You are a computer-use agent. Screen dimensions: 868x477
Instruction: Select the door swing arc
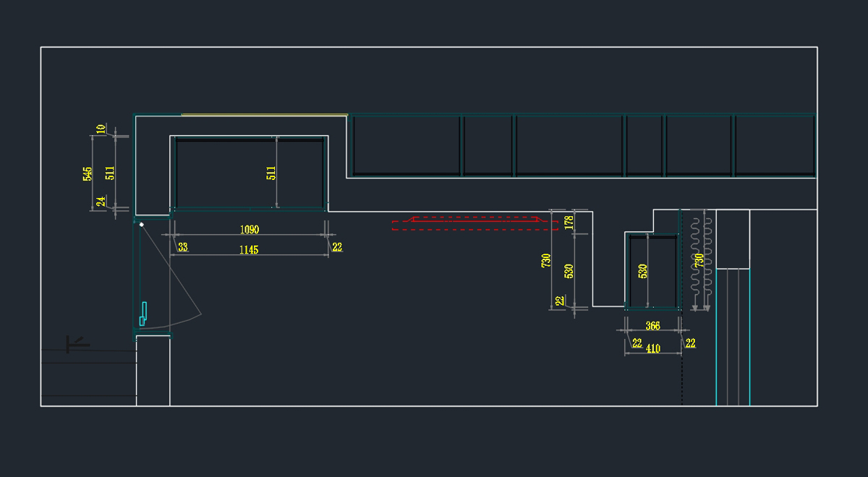tap(190, 291)
